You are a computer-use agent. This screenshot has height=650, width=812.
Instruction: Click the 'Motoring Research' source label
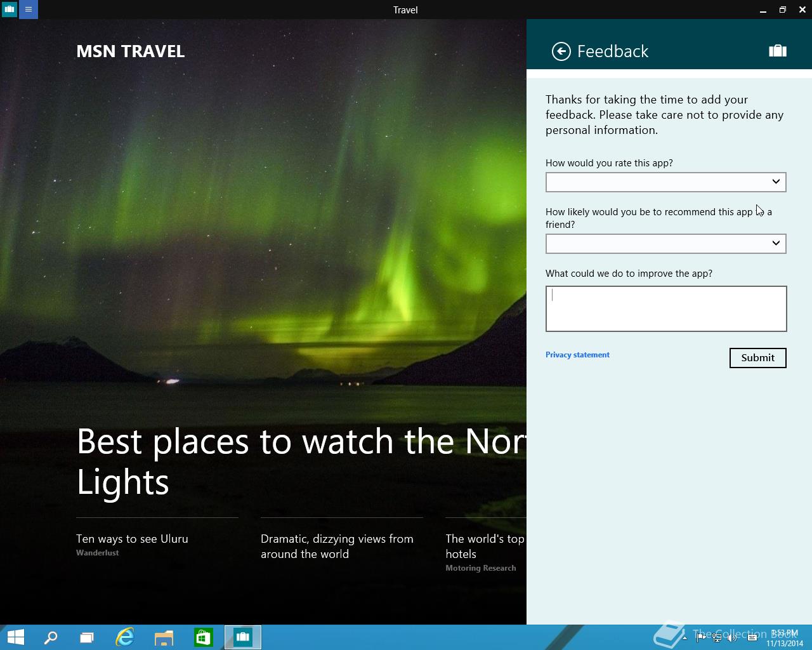[x=481, y=568]
